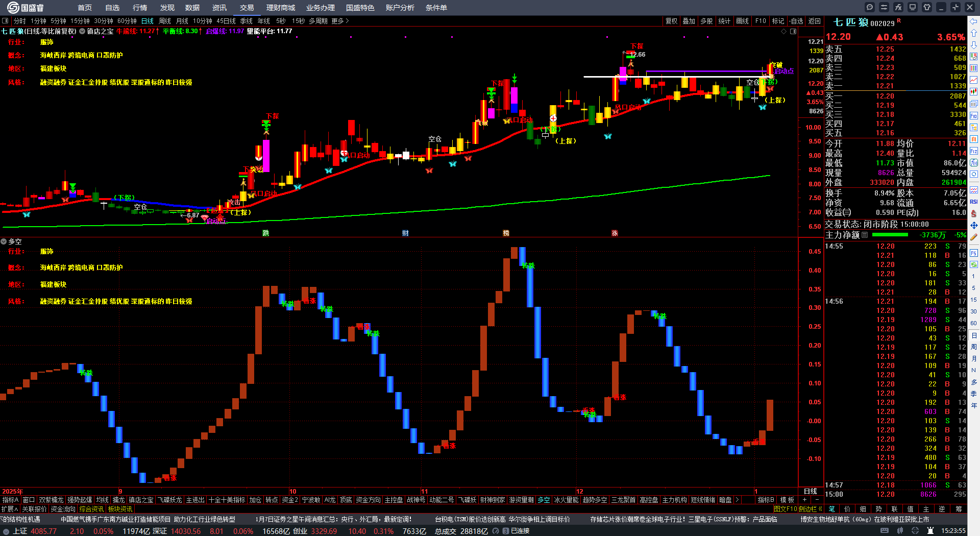Toggle the 画线 drawing mode
Image resolution: width=980 pixels, height=536 pixels.
coord(743,21)
